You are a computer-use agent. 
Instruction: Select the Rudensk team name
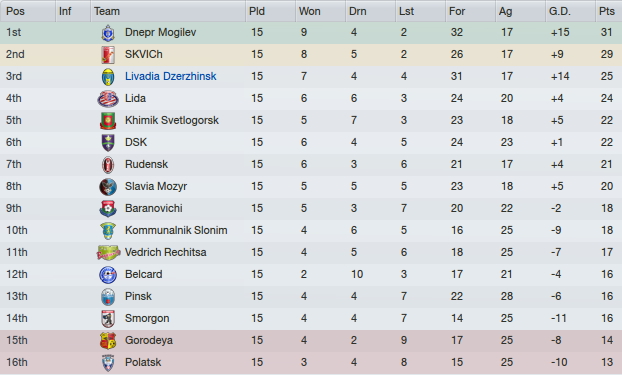pyautogui.click(x=146, y=164)
